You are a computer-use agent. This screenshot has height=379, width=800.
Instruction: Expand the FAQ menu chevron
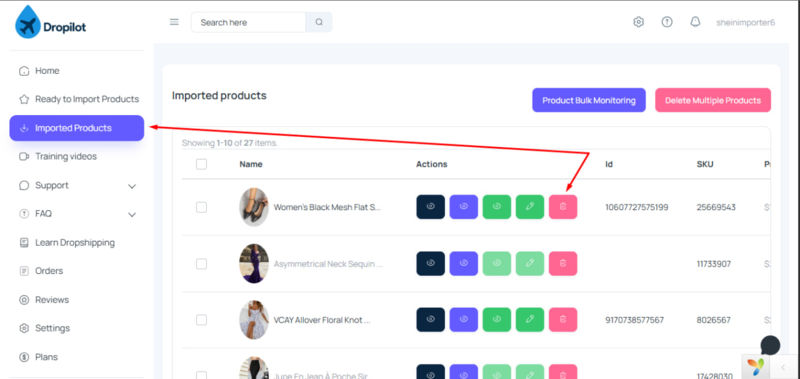132,215
